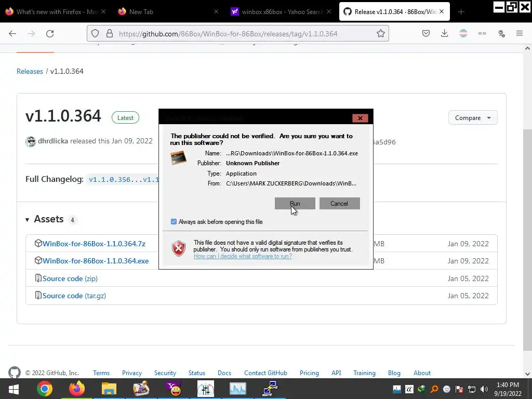532x399 pixels.
Task: Click the Run button in security dialog
Action: (x=295, y=204)
